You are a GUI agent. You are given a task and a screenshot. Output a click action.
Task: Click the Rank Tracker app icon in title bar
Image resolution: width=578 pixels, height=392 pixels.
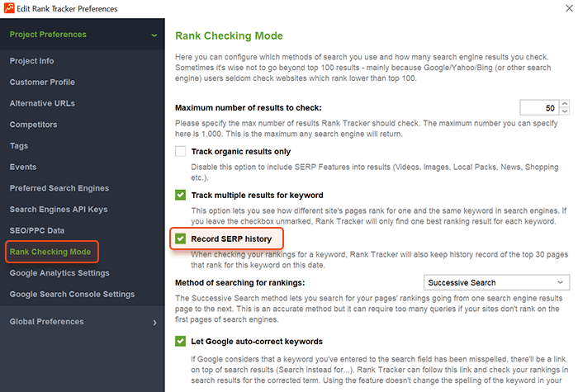coord(9,8)
